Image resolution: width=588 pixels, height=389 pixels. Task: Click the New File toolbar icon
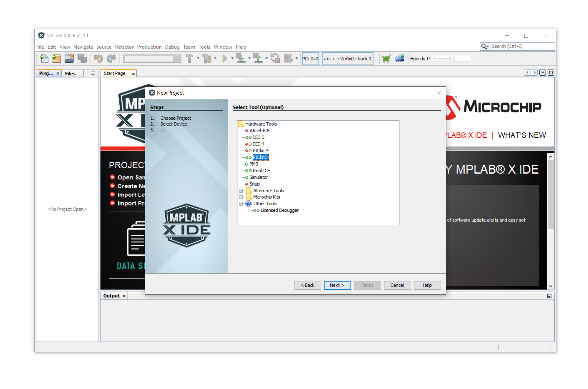[x=44, y=59]
